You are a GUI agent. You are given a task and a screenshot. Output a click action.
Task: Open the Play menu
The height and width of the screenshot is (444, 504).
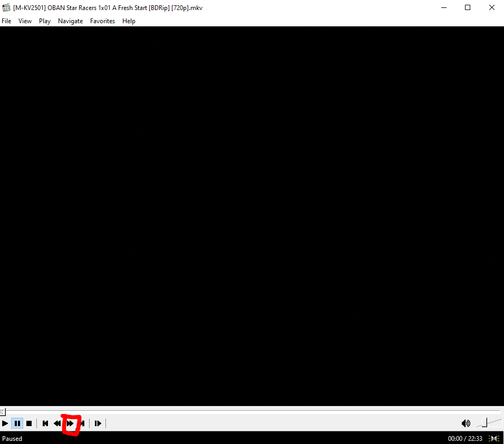[x=45, y=21]
